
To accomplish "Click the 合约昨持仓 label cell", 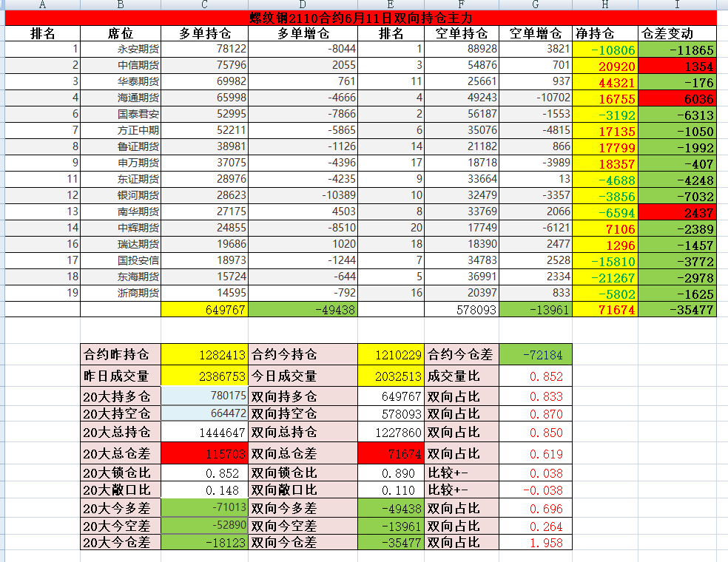I will [x=120, y=355].
